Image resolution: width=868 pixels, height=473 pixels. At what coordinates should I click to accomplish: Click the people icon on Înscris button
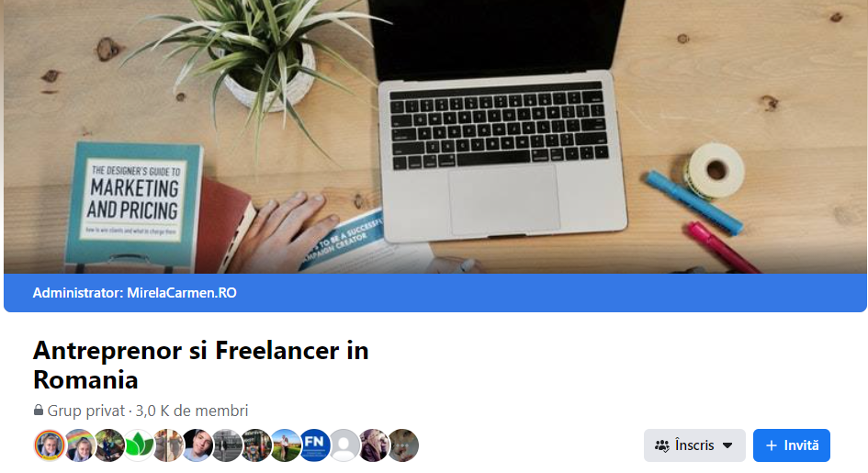click(662, 445)
